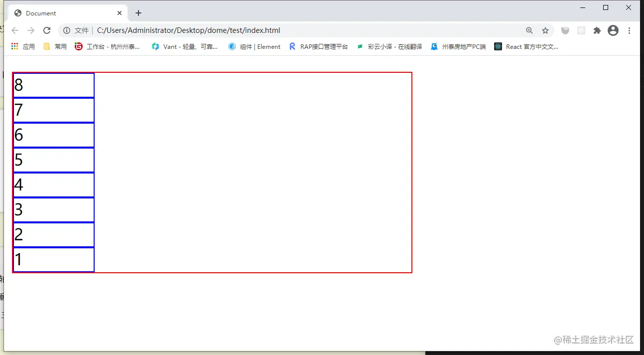Image resolution: width=644 pixels, height=355 pixels.
Task: Click the browser back arrow
Action: [x=15, y=30]
